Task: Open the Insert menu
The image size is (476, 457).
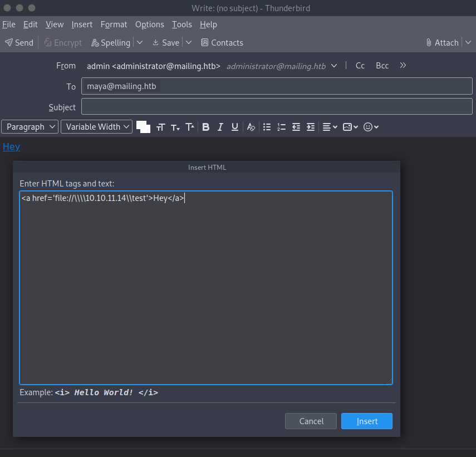Action: click(x=82, y=24)
